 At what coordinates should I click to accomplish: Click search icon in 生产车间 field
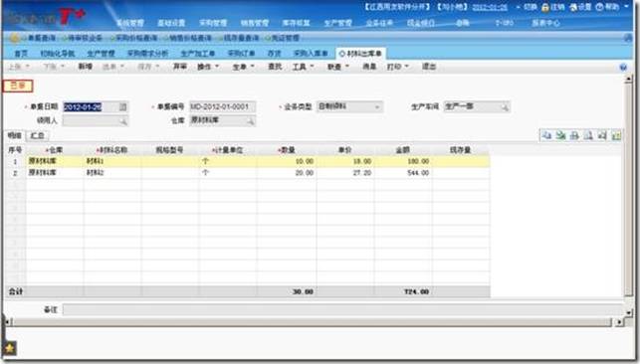click(505, 107)
